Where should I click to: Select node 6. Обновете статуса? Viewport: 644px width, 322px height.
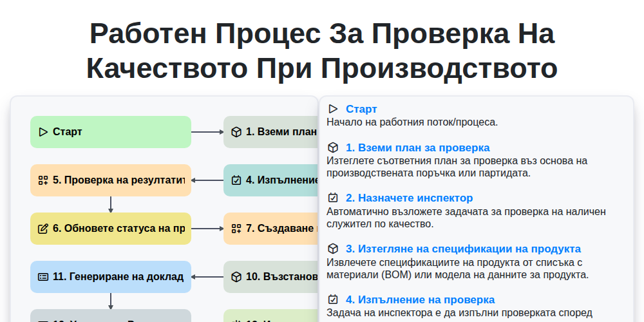pyautogui.click(x=111, y=229)
